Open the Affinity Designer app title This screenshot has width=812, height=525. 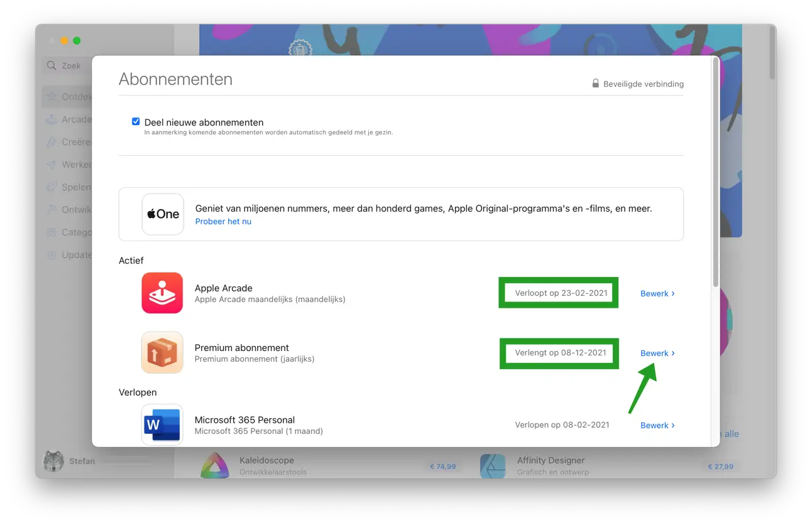(551, 460)
